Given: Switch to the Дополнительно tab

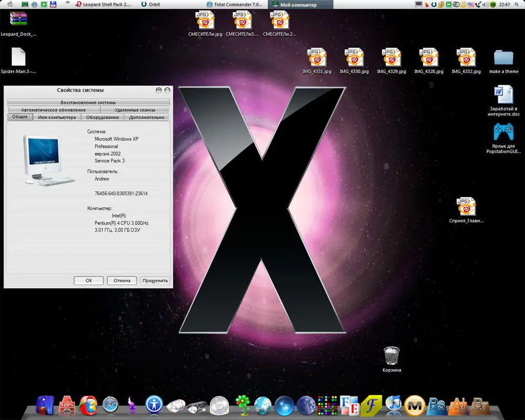Looking at the screenshot, I should tap(146, 117).
